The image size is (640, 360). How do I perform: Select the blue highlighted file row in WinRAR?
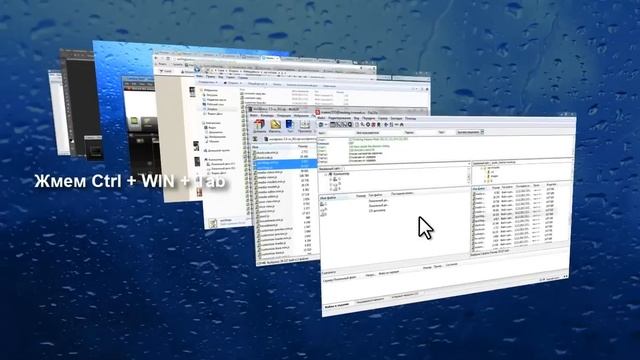pyautogui.click(x=285, y=164)
